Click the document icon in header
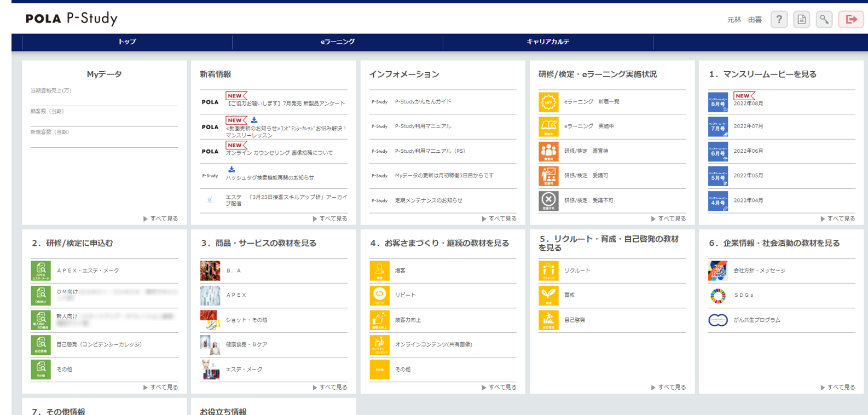 point(801,20)
